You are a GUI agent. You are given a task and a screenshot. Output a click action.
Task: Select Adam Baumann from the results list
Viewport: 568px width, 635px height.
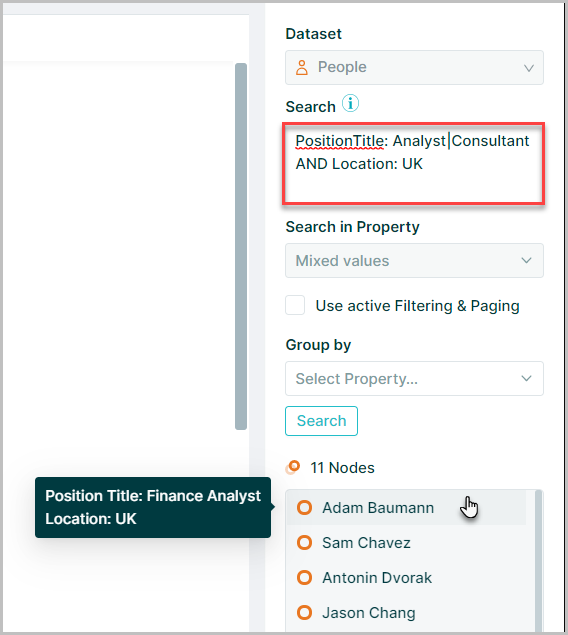pyautogui.click(x=406, y=508)
